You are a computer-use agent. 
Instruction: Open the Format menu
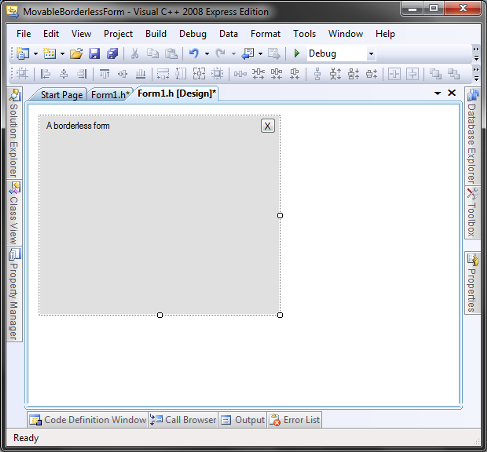pyautogui.click(x=265, y=34)
